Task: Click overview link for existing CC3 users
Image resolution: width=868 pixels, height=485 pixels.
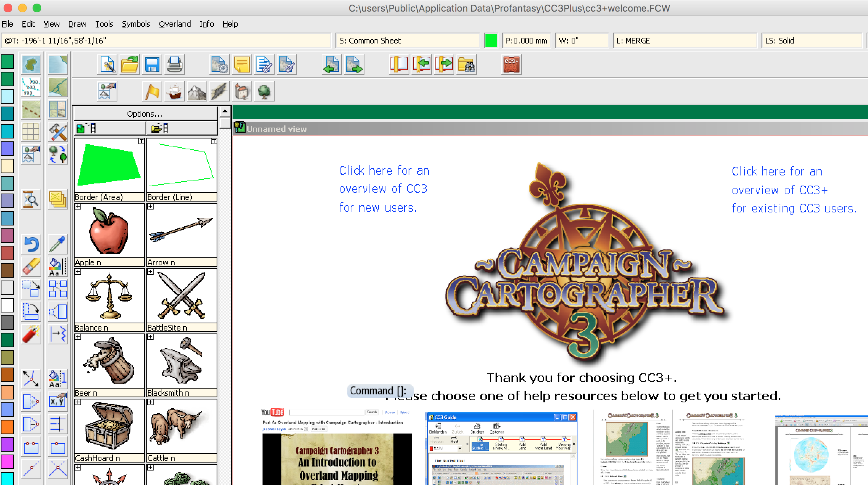Action: [794, 190]
